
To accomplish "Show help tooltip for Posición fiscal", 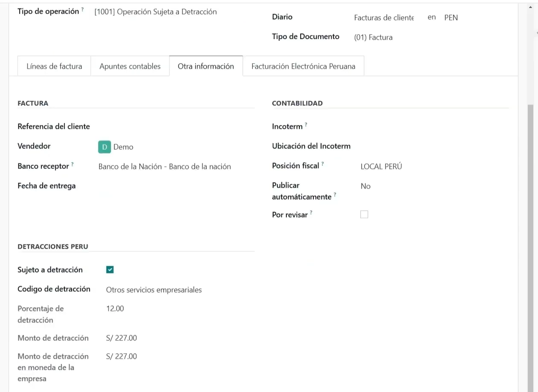I will point(322,163).
